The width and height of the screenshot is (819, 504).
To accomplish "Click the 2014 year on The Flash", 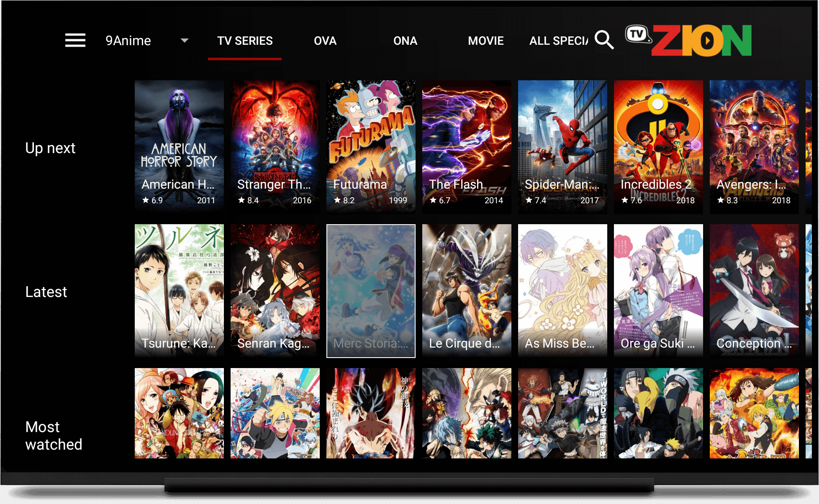I will (x=494, y=200).
